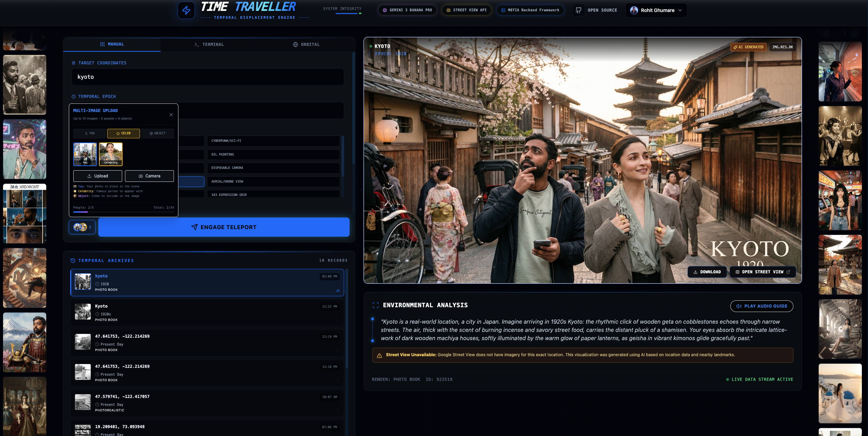Choose the Aerial/Drone View style option
Image resolution: width=868 pixels, height=436 pixels.
tap(273, 182)
